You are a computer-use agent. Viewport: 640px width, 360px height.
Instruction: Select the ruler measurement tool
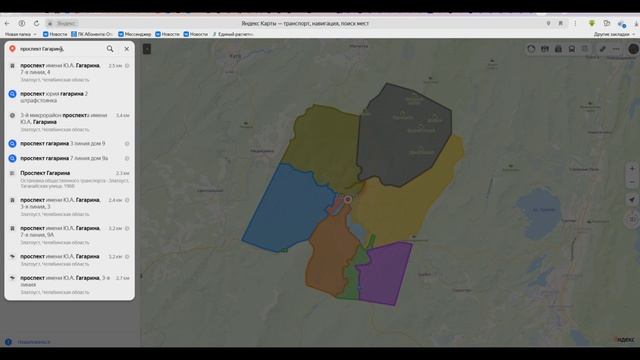point(602,49)
